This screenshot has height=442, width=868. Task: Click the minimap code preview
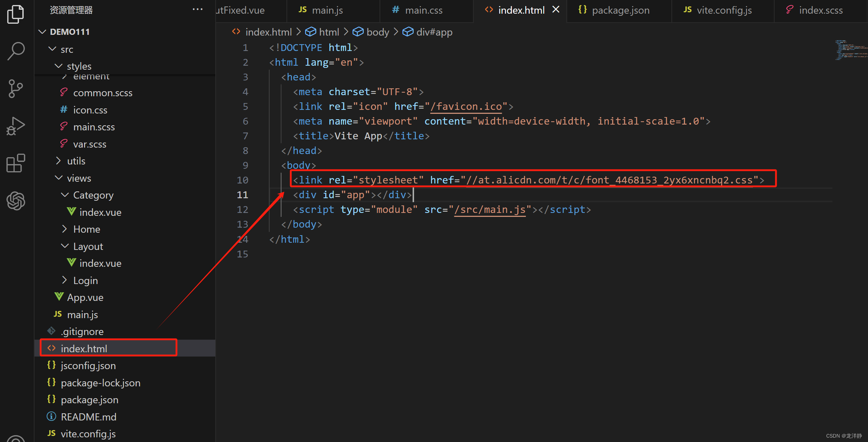(x=851, y=50)
